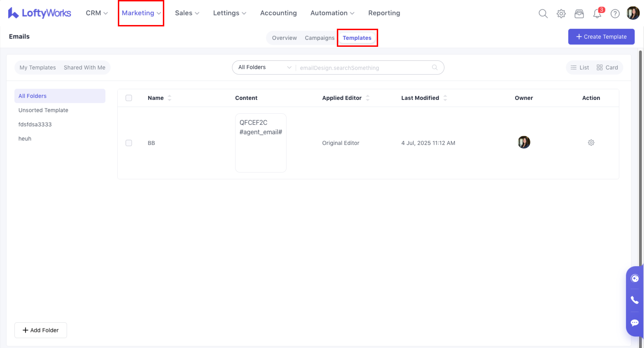Image resolution: width=644 pixels, height=348 pixels.
Task: Click the Add Folder button
Action: (41, 330)
